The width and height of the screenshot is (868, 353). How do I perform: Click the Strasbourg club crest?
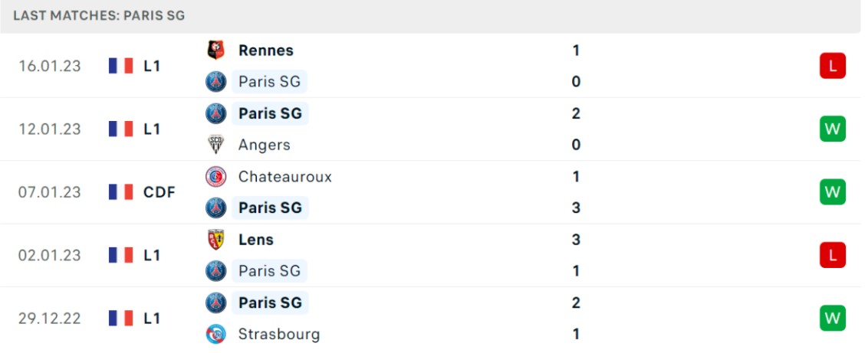(x=216, y=334)
